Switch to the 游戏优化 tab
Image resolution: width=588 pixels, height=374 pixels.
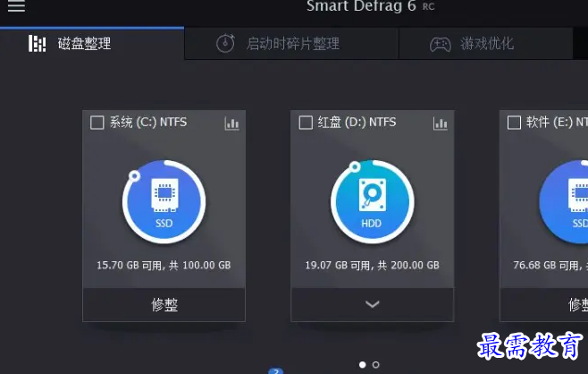pos(486,44)
